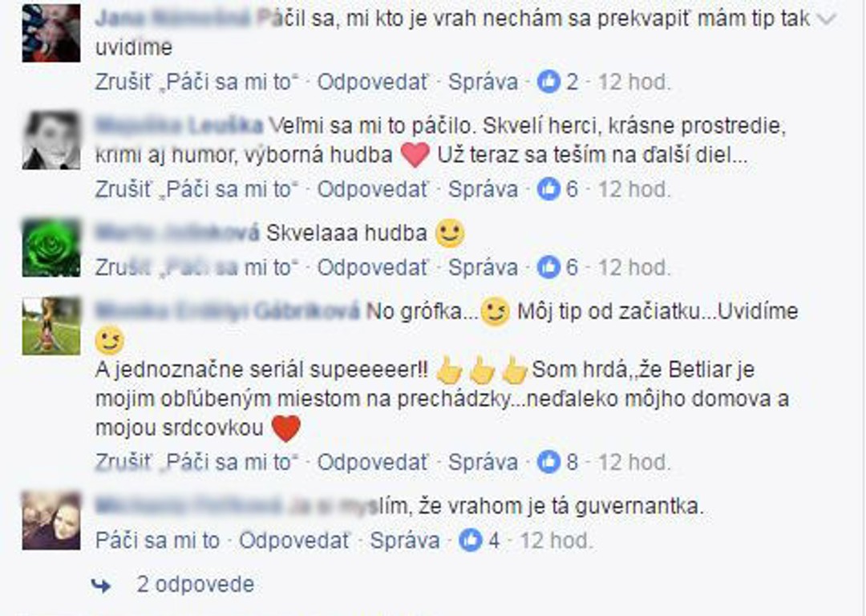This screenshot has height=616, width=866.
Task: Open the like count on 'Skvelaaa hudba' comment
Action: pos(558,268)
